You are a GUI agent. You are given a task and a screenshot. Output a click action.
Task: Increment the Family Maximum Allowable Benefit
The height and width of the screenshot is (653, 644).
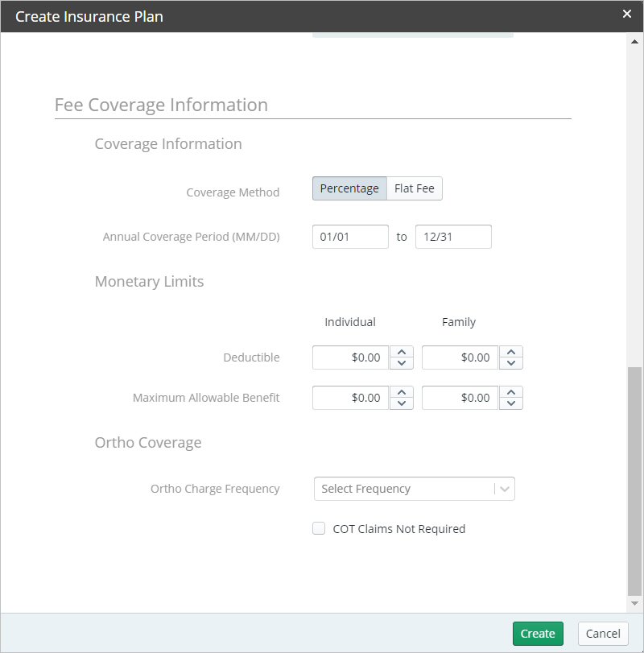pyautogui.click(x=511, y=393)
